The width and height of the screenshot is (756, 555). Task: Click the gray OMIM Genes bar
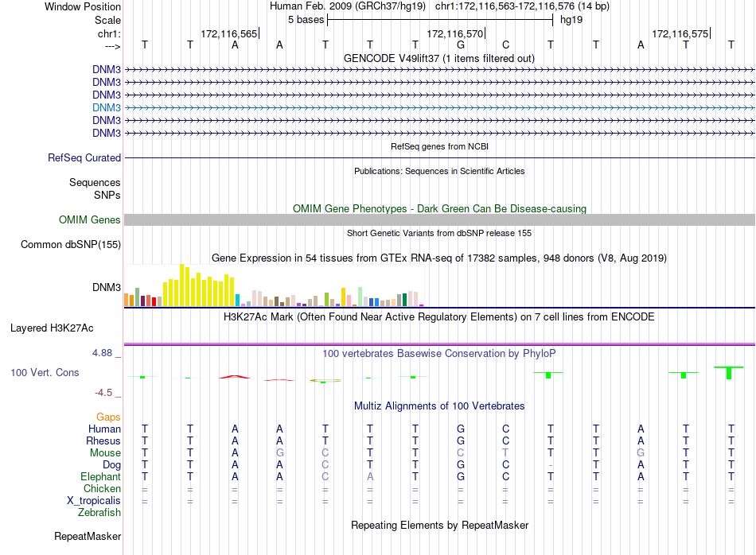440,219
